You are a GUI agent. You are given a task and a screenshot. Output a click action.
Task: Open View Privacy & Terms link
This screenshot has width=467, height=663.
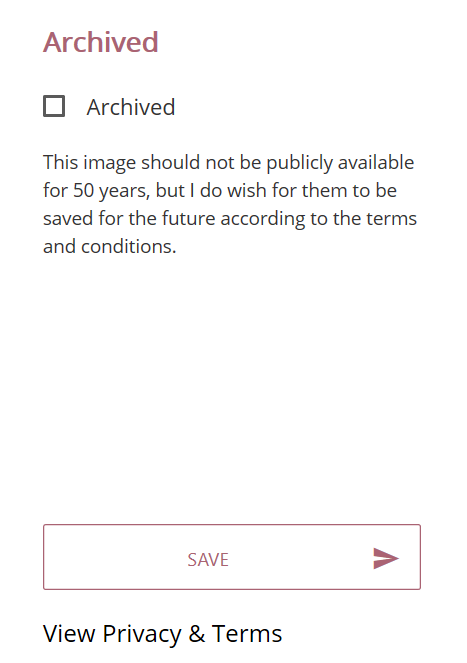(x=162, y=633)
